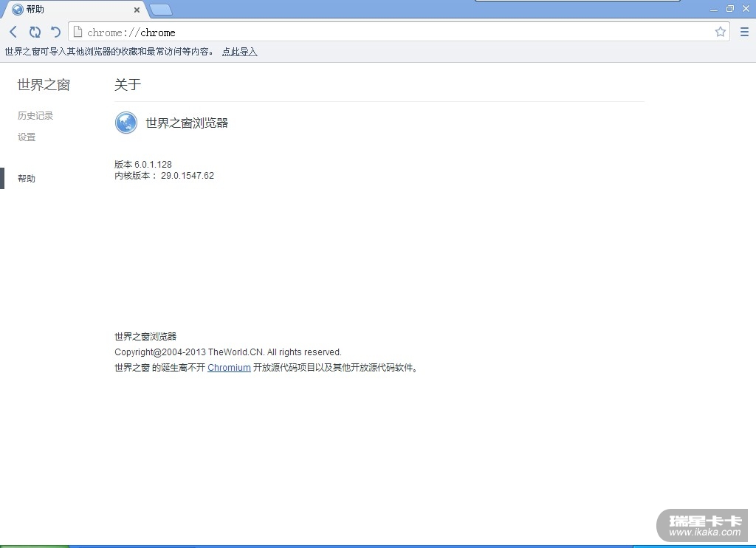Click 内核版本: 29.0.1547.62 text
The height and width of the screenshot is (548, 756).
click(x=165, y=176)
